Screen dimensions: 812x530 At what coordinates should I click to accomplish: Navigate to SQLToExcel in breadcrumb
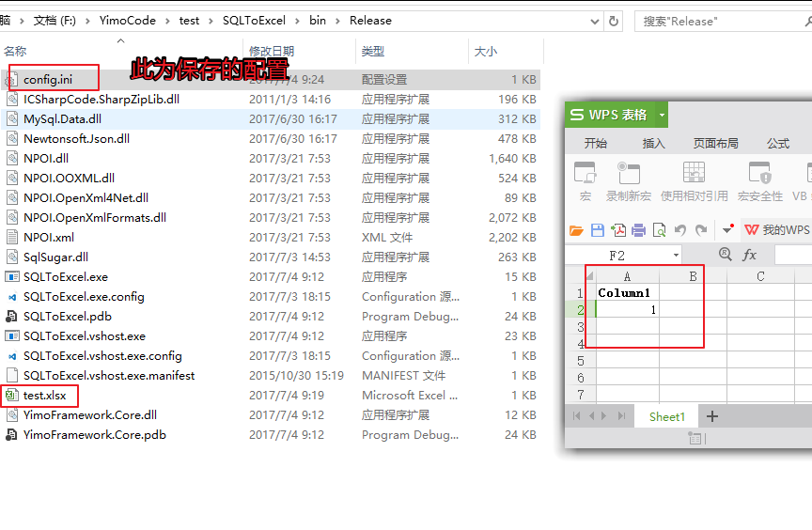254,21
